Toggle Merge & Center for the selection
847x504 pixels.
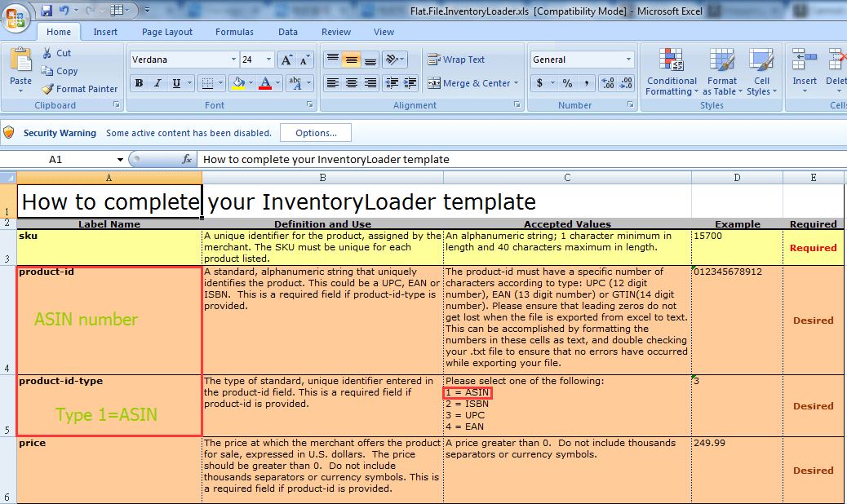pos(468,83)
